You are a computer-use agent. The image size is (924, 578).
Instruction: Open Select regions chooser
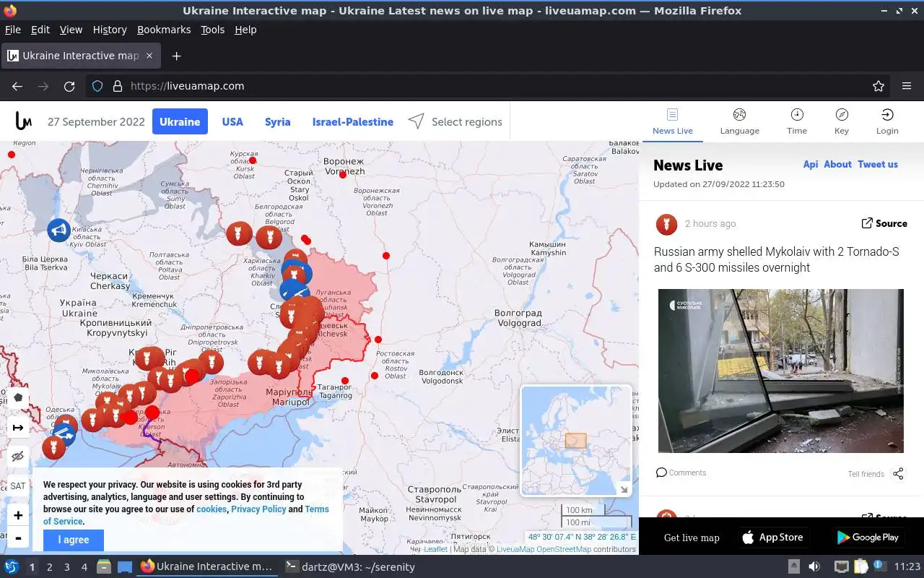(455, 121)
